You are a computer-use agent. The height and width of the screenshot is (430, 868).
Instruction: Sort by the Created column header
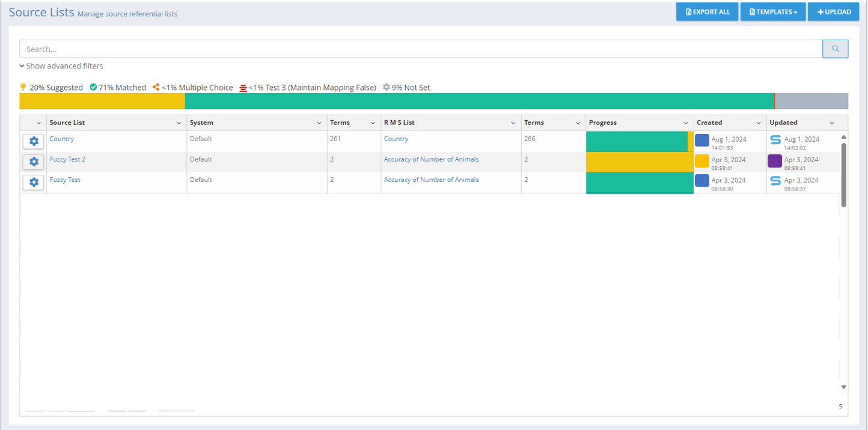click(x=709, y=123)
